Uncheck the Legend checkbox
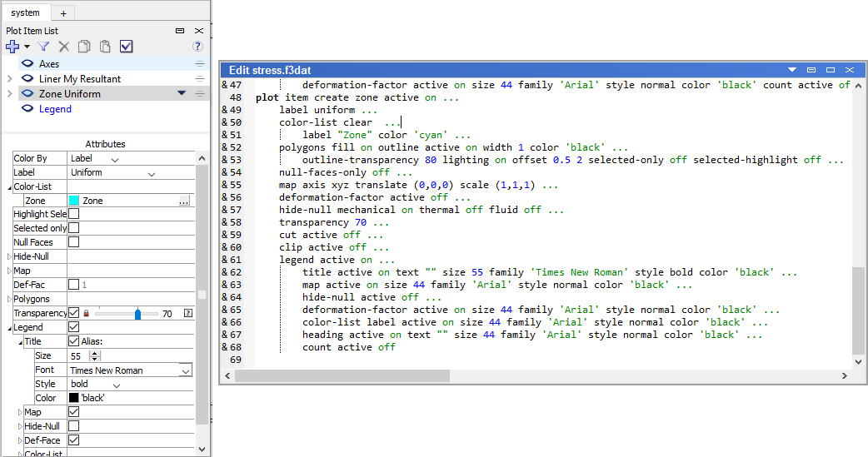Viewport: 868px width, 457px height. pyautogui.click(x=73, y=327)
